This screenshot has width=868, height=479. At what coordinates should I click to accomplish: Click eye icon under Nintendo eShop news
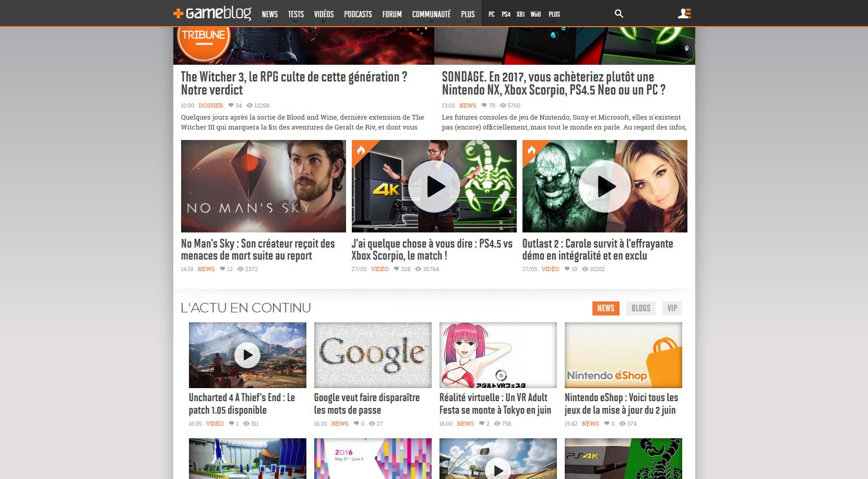coord(622,424)
